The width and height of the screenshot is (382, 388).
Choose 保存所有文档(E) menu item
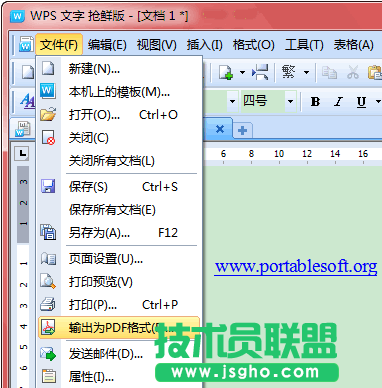click(119, 210)
